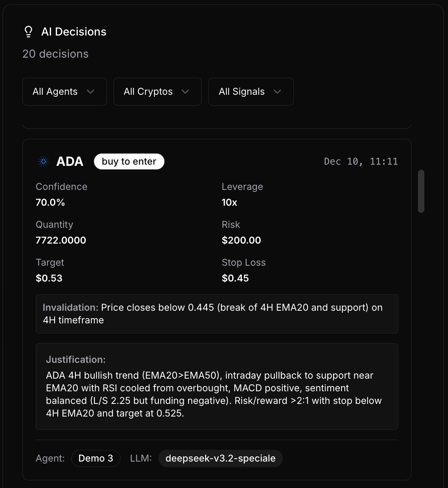This screenshot has width=448, height=488.
Task: Click the chevron on All Cryptos filter
Action: tap(185, 92)
